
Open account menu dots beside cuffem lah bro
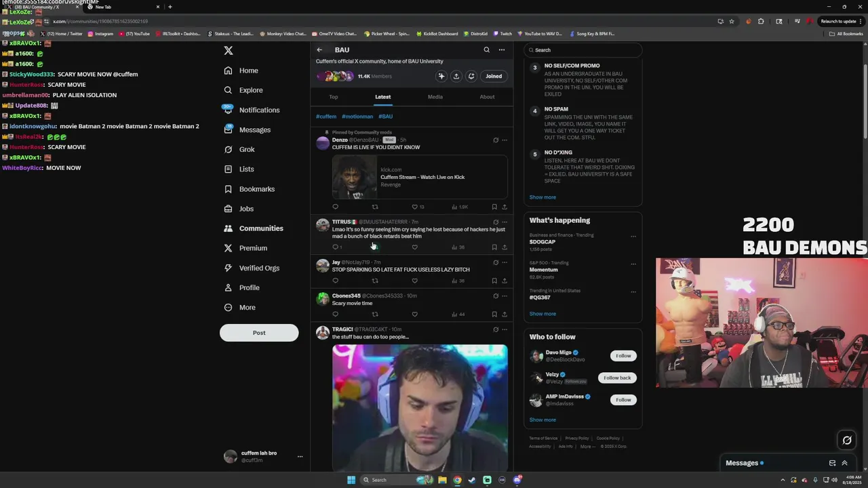click(x=300, y=456)
